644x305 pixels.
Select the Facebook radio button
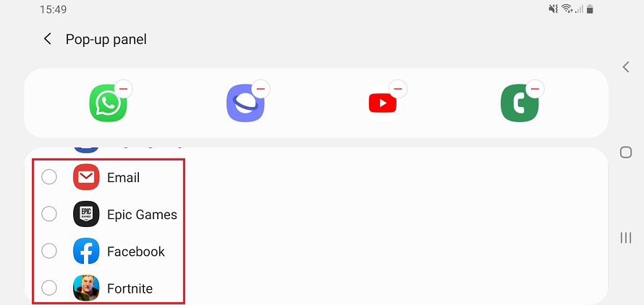point(49,251)
